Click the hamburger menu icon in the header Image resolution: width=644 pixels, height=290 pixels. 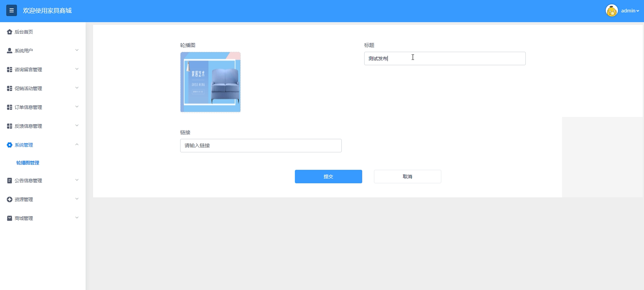pos(11,11)
